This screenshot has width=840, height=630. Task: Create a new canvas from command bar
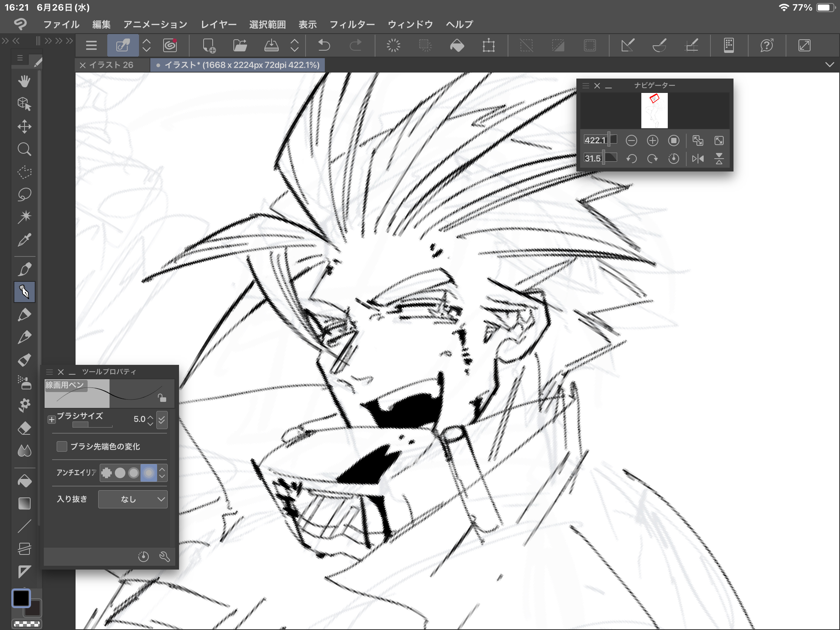pyautogui.click(x=208, y=46)
